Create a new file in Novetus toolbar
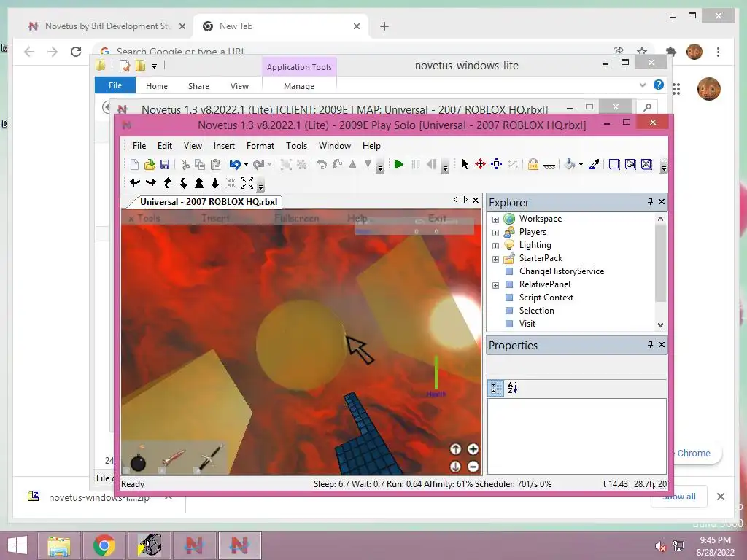747x560 pixels. [134, 165]
